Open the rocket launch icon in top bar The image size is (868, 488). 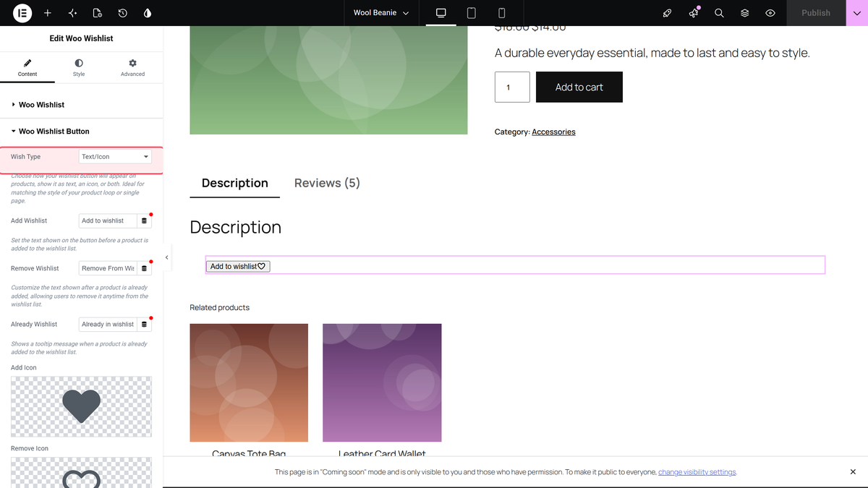click(668, 13)
